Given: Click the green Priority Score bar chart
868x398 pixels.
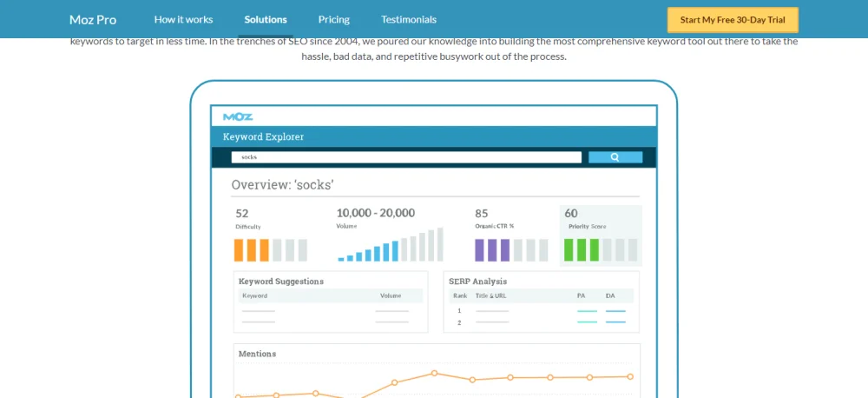Looking at the screenshot, I should 601,250.
